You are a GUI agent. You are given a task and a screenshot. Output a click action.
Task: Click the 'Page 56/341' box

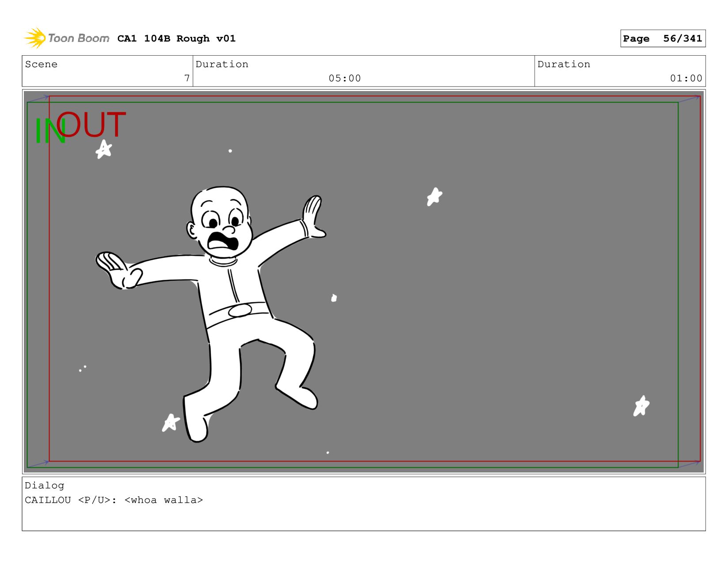pos(663,38)
